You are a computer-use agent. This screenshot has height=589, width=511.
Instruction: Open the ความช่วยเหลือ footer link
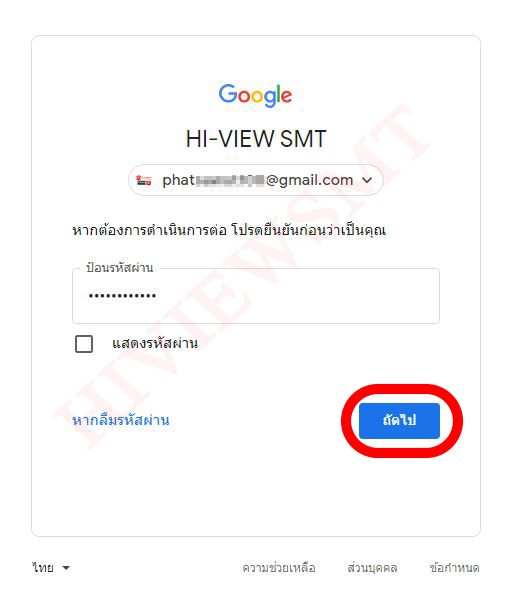(x=278, y=568)
